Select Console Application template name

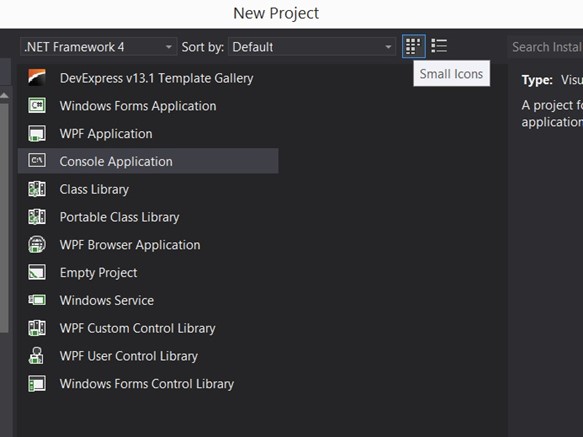(116, 161)
